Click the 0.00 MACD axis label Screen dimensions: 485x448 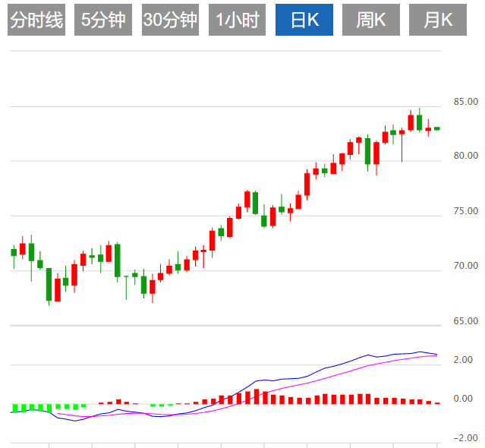coord(463,399)
